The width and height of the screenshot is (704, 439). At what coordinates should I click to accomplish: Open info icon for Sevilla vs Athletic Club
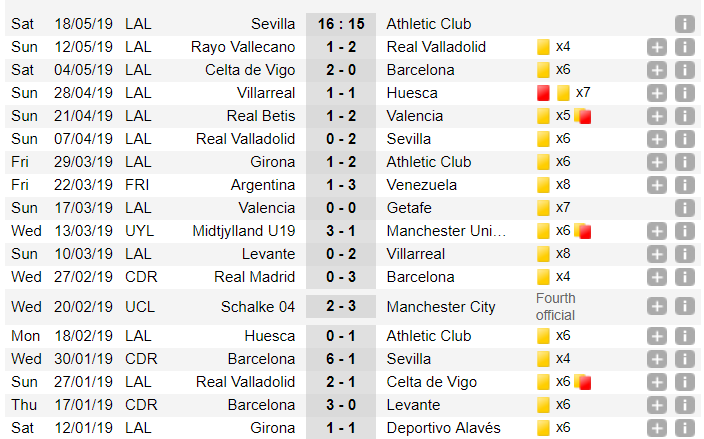click(684, 24)
